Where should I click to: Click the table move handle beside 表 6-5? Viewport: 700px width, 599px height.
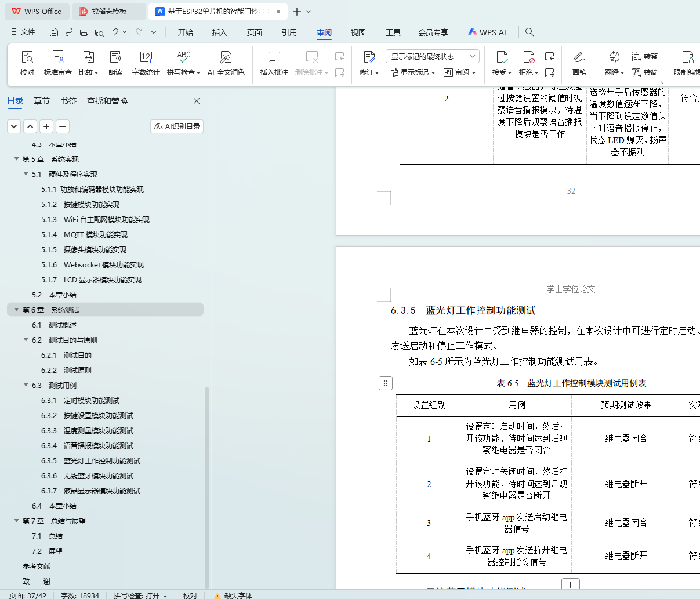coord(386,383)
